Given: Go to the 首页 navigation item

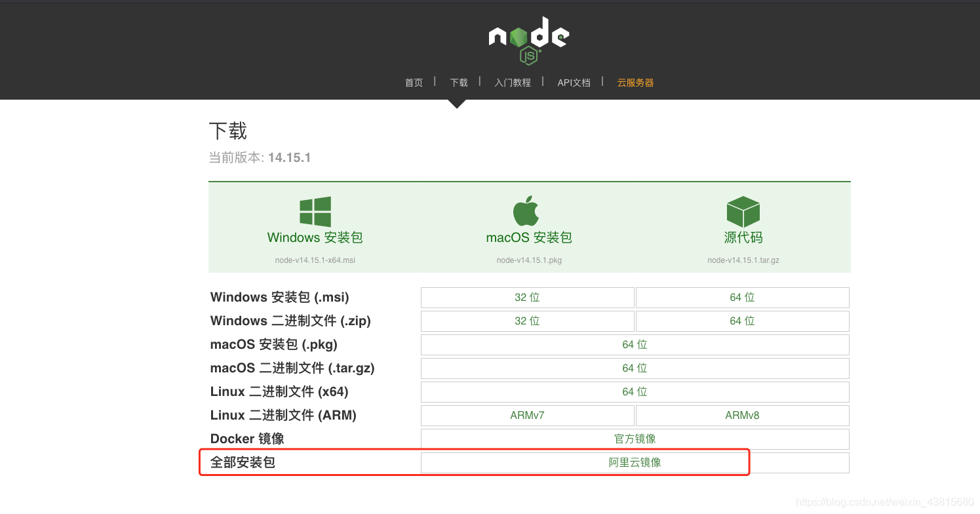Looking at the screenshot, I should click(414, 83).
